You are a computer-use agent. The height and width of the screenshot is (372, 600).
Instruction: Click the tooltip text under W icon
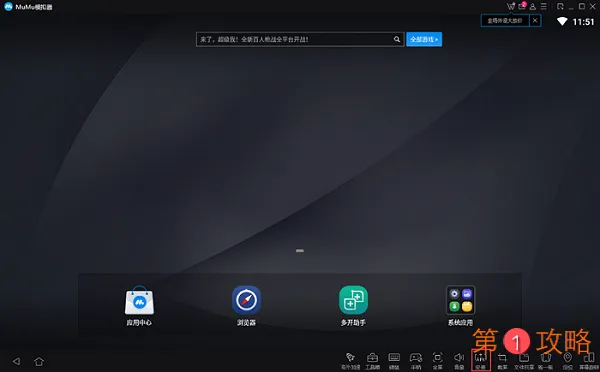tap(505, 21)
